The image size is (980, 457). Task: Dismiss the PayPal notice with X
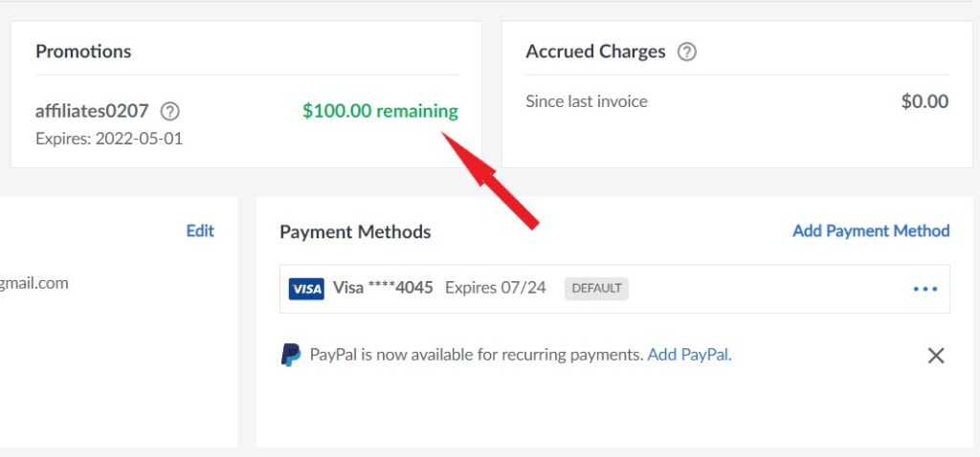tap(936, 356)
